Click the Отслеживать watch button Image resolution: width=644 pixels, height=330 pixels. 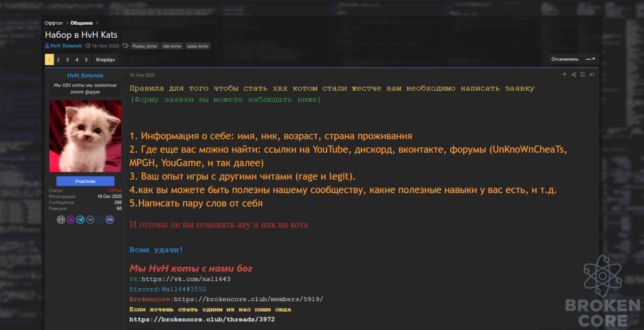coord(565,59)
